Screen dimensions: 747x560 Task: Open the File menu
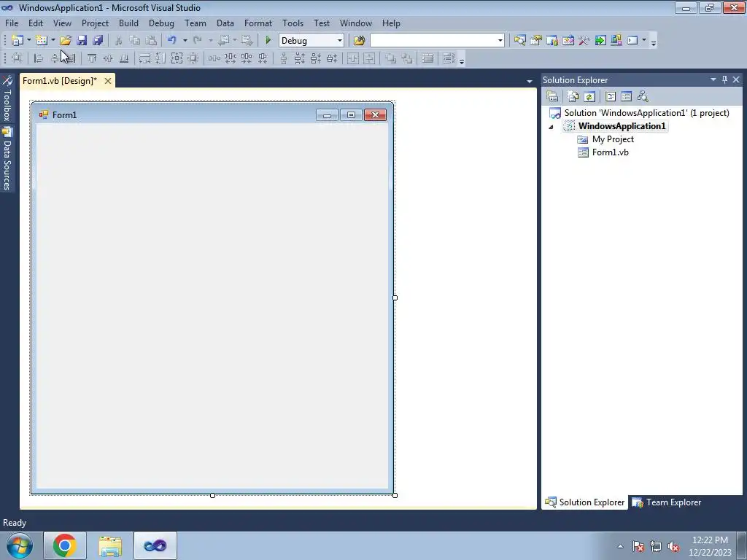(12, 23)
